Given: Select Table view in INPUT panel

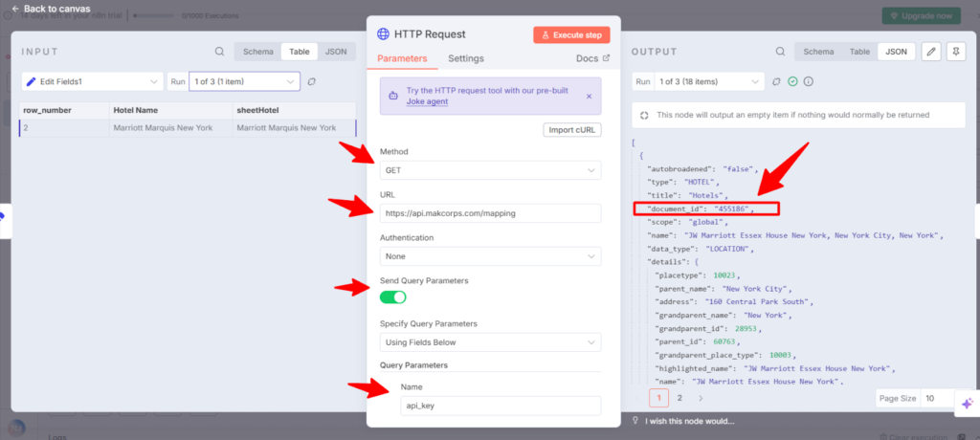Looking at the screenshot, I should click(300, 52).
